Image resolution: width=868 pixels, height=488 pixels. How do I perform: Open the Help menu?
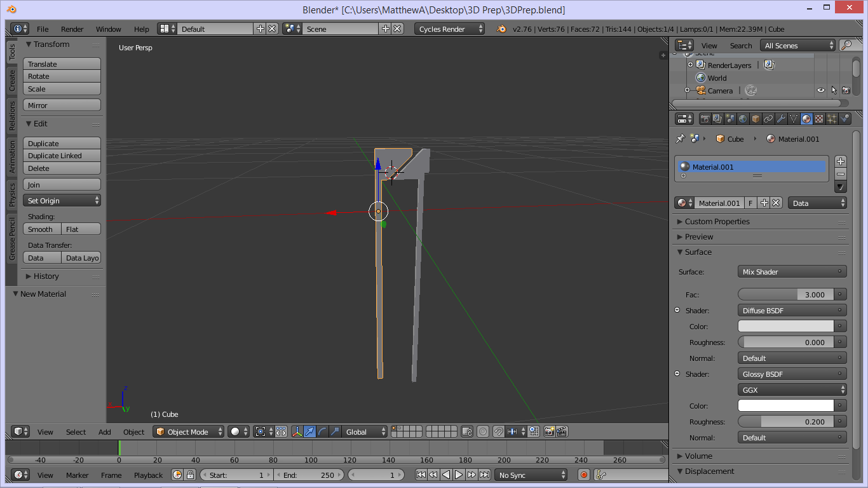click(x=142, y=29)
